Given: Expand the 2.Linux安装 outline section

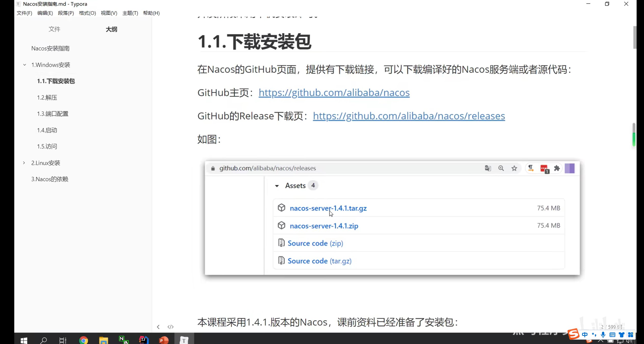Looking at the screenshot, I should coord(24,163).
